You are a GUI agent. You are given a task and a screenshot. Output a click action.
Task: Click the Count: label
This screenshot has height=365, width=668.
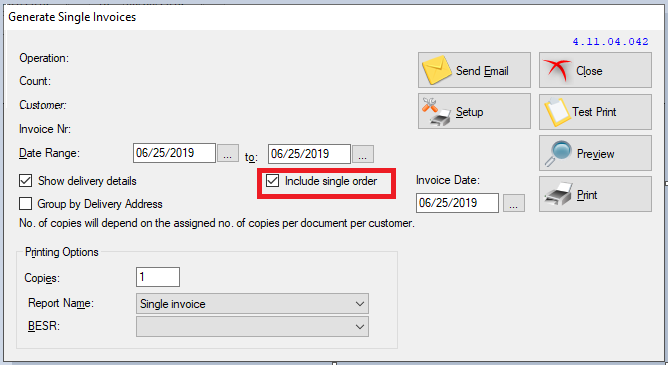click(x=35, y=81)
